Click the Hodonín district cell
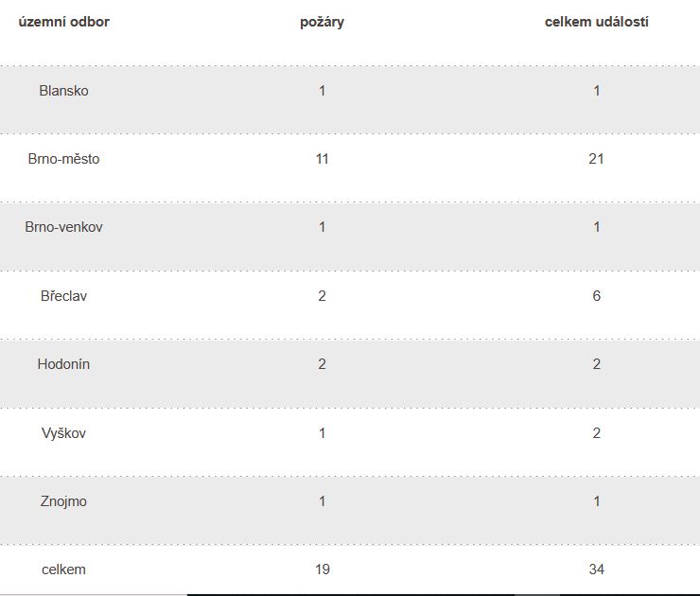Image resolution: width=700 pixels, height=596 pixels. click(63, 364)
